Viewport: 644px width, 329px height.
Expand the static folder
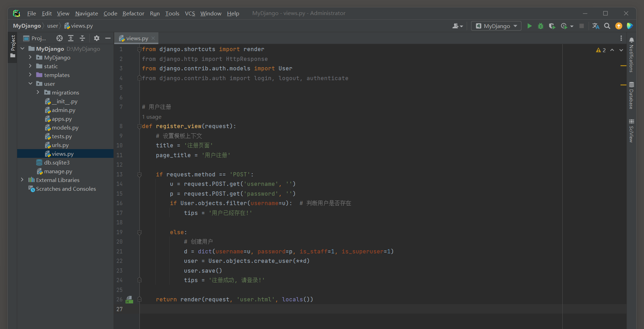pyautogui.click(x=30, y=66)
